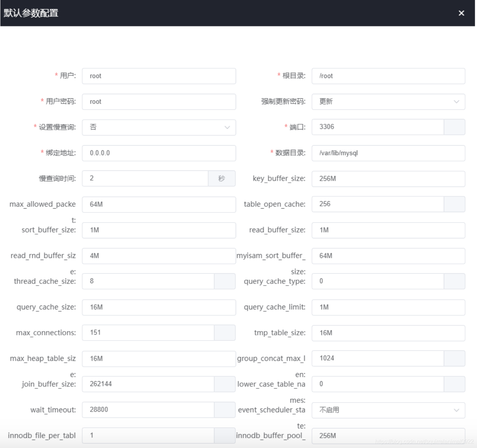Click the stepper of max_connections field
This screenshot has width=477, height=448.
tap(225, 333)
